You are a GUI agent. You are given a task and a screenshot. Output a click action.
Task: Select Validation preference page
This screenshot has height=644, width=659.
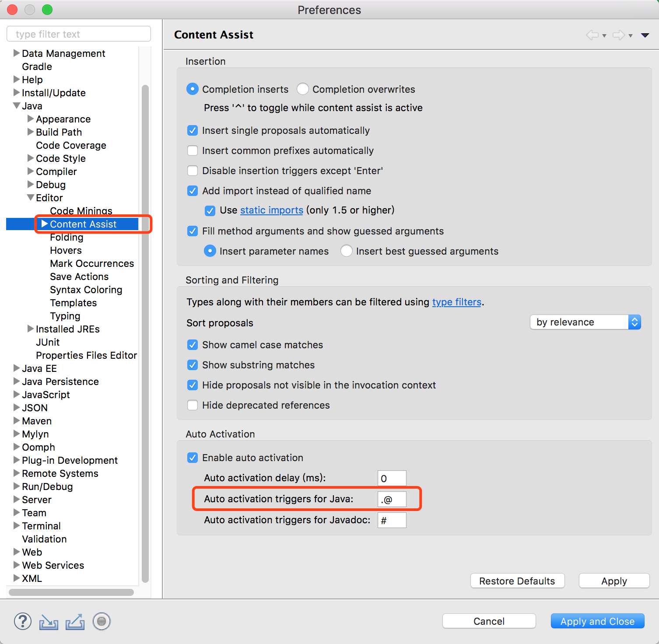45,539
